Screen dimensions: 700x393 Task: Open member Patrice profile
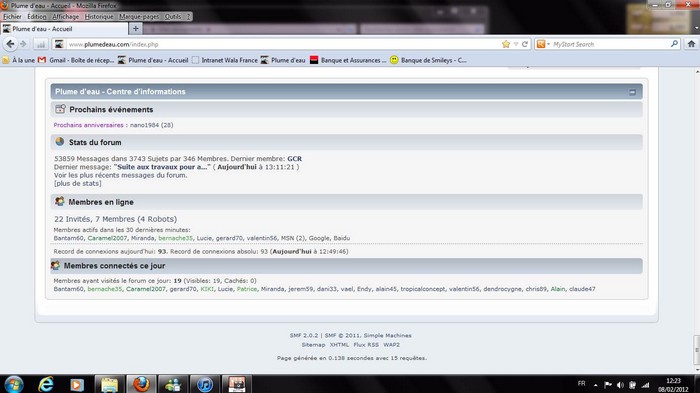247,289
